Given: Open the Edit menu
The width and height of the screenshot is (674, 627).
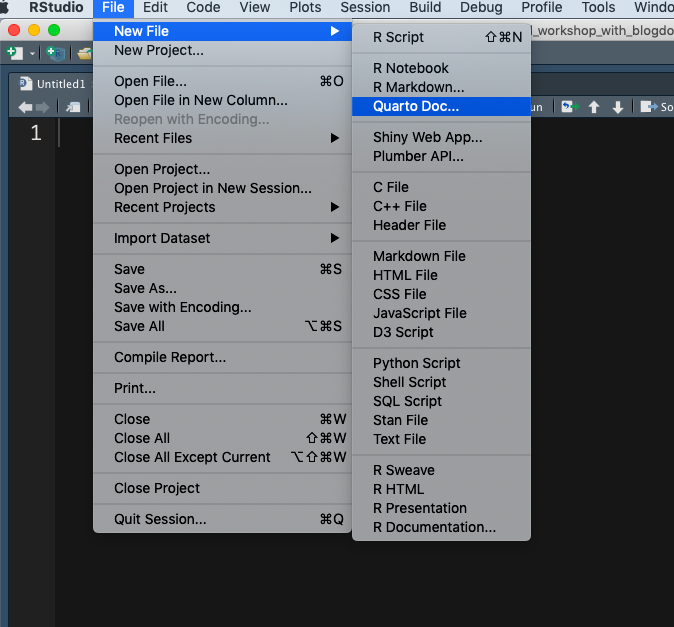Looking at the screenshot, I should [x=155, y=7].
